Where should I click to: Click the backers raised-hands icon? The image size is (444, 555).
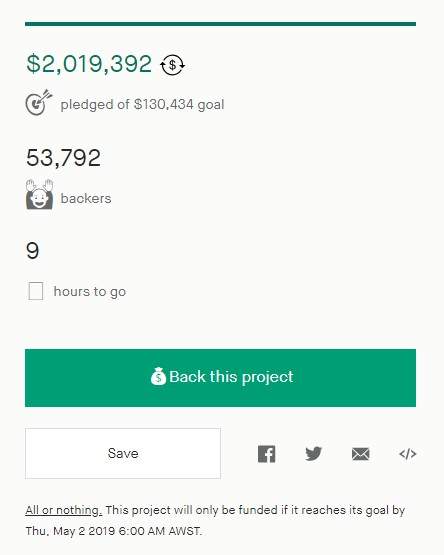pyautogui.click(x=39, y=194)
